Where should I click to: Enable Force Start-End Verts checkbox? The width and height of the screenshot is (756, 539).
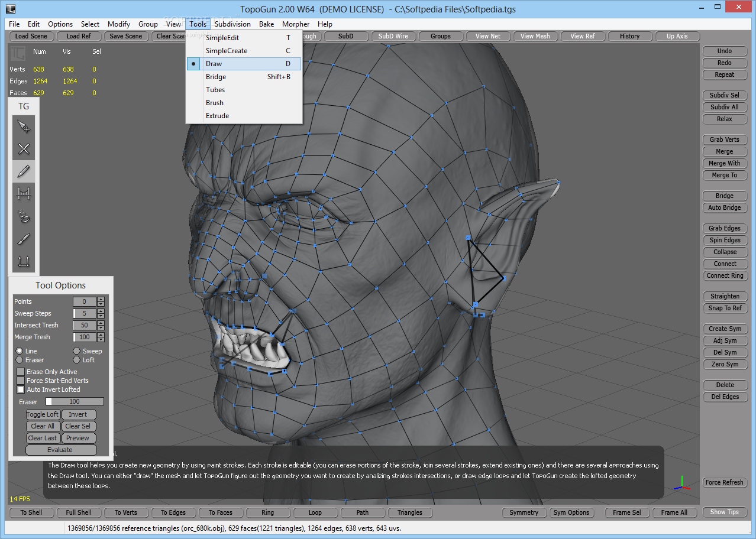(21, 381)
